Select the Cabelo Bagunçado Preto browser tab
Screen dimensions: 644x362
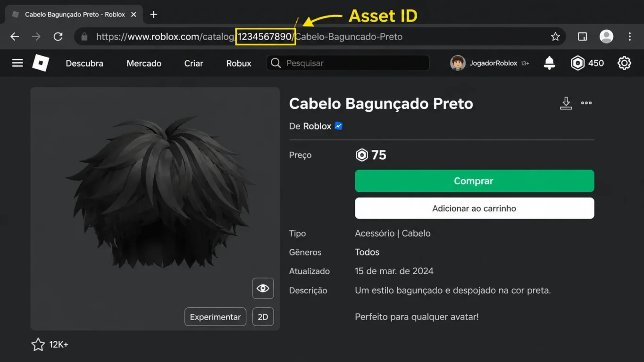point(75,15)
